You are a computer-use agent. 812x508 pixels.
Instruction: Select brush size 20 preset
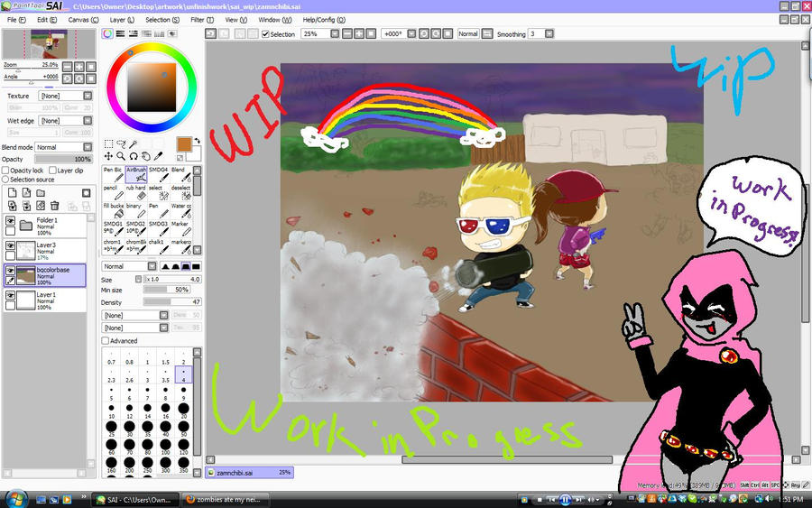(x=183, y=411)
